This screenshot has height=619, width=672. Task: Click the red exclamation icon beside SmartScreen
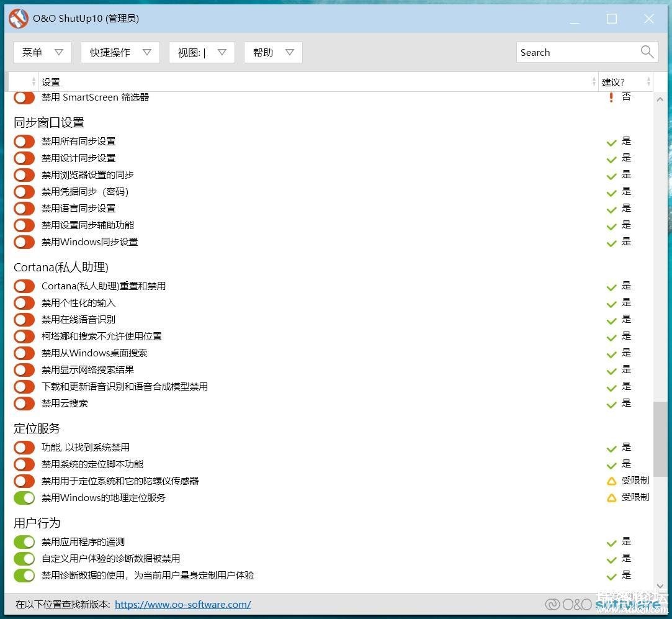tap(611, 97)
